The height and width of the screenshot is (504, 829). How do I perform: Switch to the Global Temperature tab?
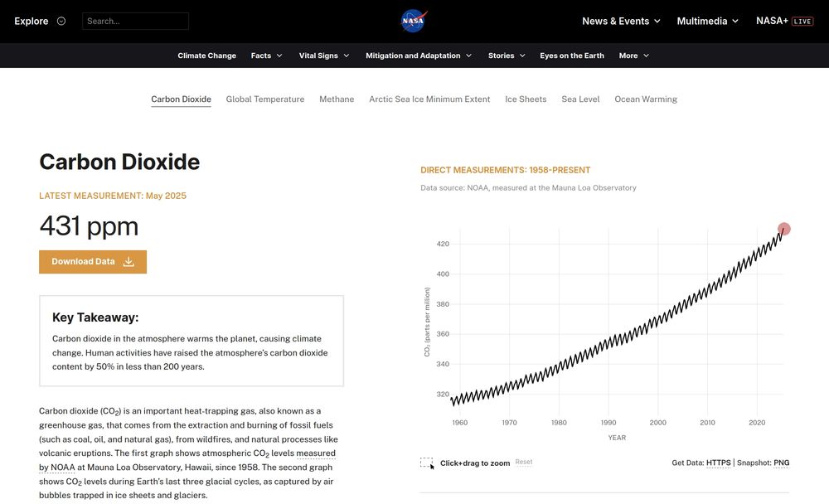click(x=265, y=99)
